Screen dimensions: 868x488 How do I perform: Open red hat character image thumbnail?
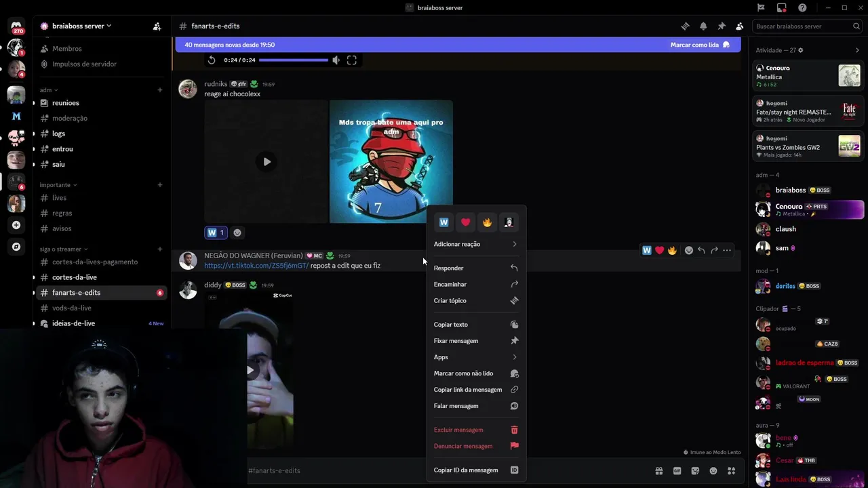391,161
